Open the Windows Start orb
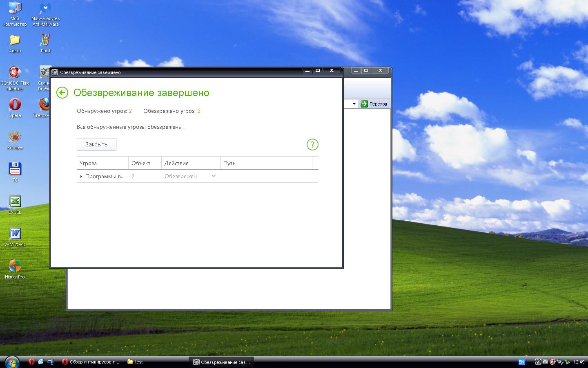The width and height of the screenshot is (588, 368). [11, 361]
